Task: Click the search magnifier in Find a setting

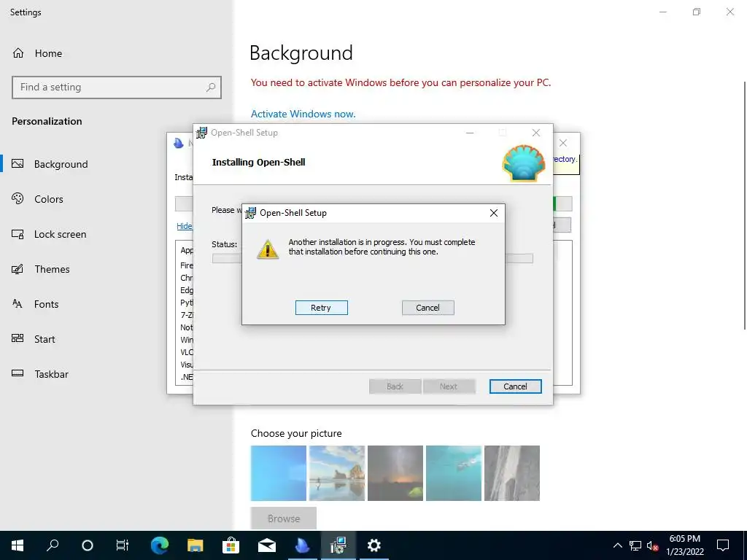Action: coord(211,87)
